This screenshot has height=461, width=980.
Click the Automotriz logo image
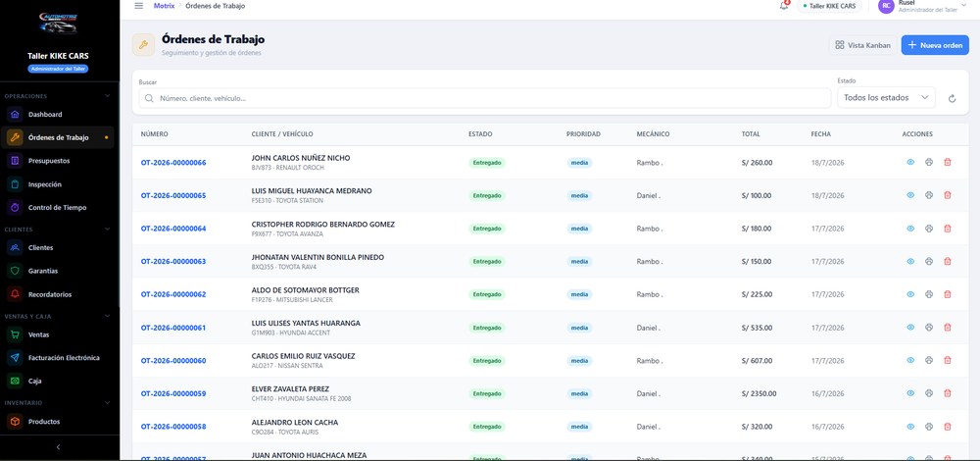[58, 24]
